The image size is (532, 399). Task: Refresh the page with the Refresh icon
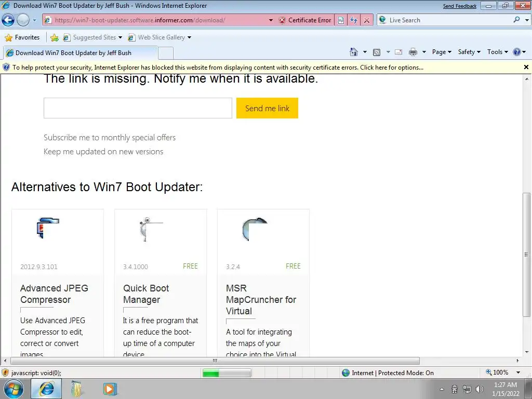(x=354, y=20)
